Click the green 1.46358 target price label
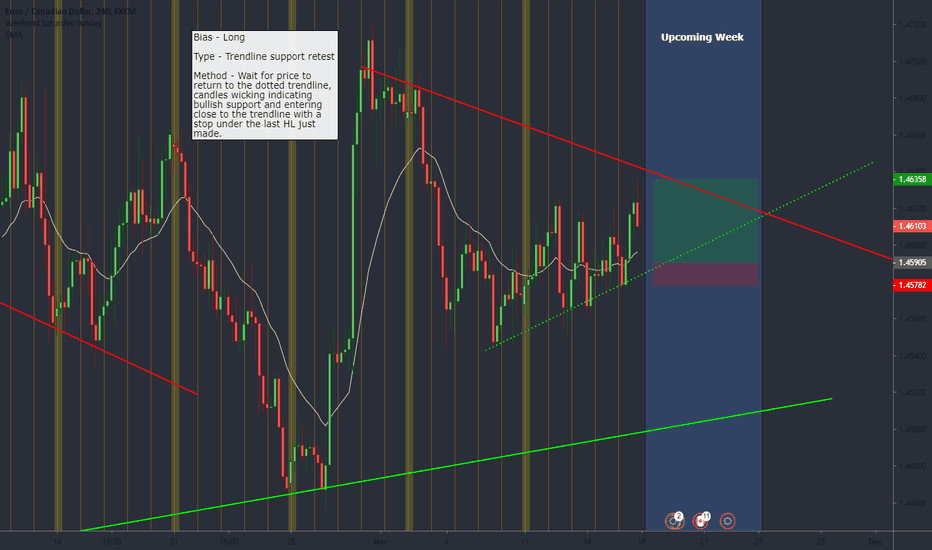The height and width of the screenshot is (550, 932). coord(909,179)
